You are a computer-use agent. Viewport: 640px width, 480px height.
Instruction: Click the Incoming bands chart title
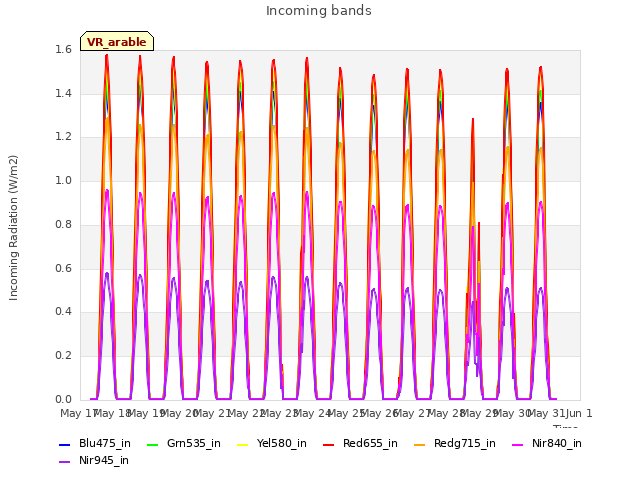[319, 11]
